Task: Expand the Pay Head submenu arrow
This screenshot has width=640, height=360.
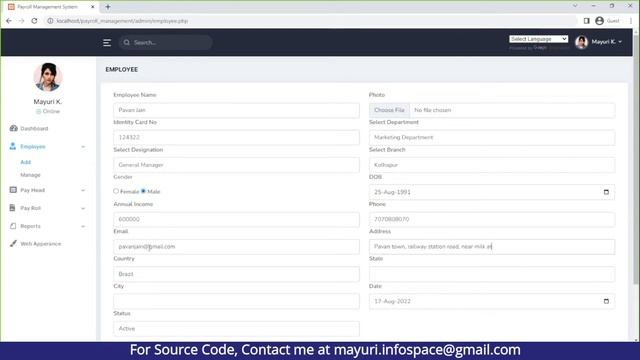Action: pos(83,190)
